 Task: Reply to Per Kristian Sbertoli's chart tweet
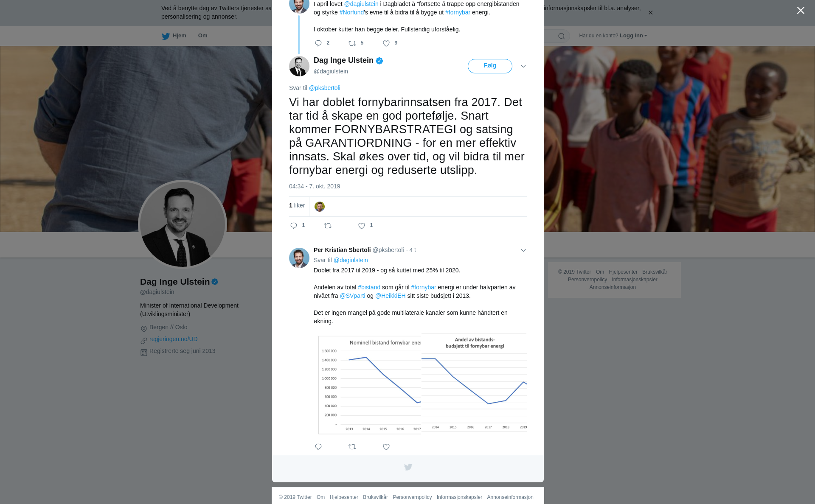[318, 447]
